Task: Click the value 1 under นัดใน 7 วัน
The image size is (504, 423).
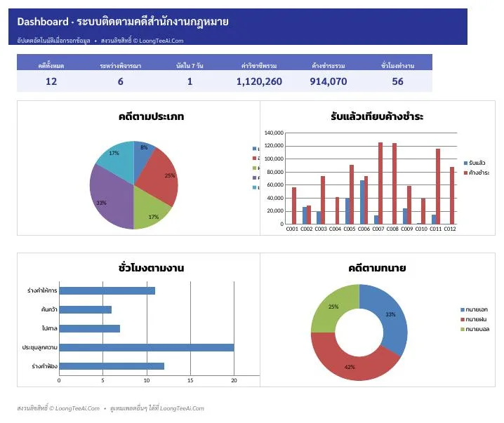Action: [190, 81]
